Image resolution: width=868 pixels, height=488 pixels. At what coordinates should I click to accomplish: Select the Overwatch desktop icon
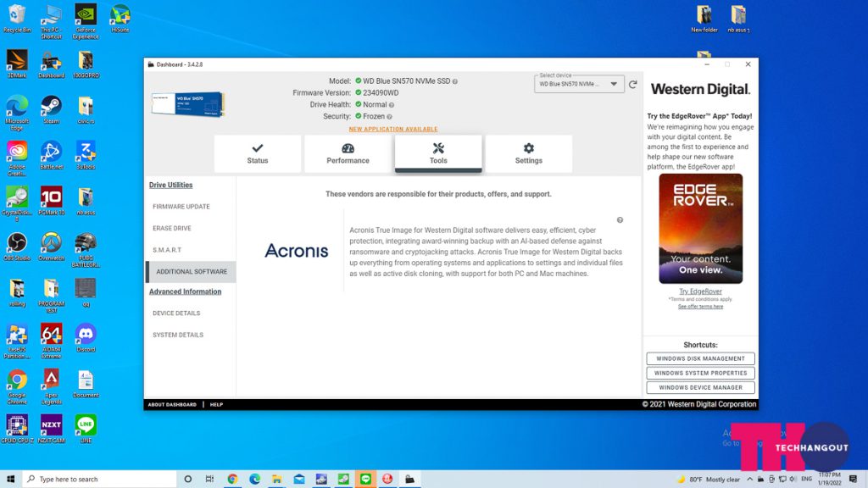pyautogui.click(x=51, y=247)
